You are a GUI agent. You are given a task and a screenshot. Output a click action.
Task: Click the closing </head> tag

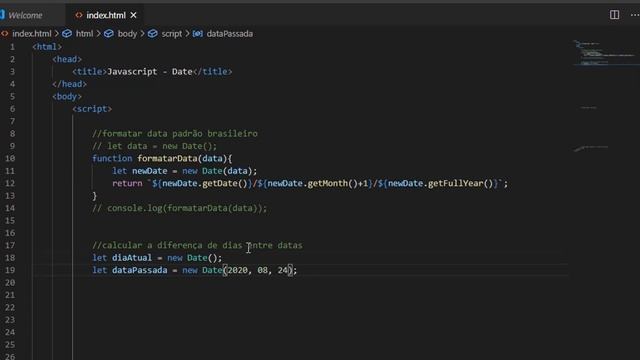coord(69,84)
